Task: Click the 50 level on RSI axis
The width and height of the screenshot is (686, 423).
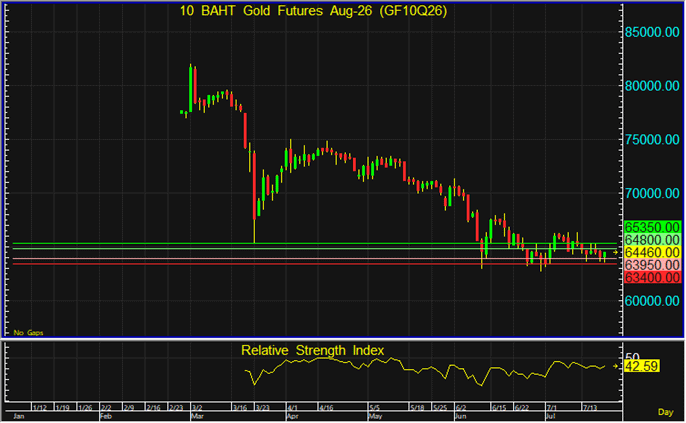Action: click(x=632, y=357)
